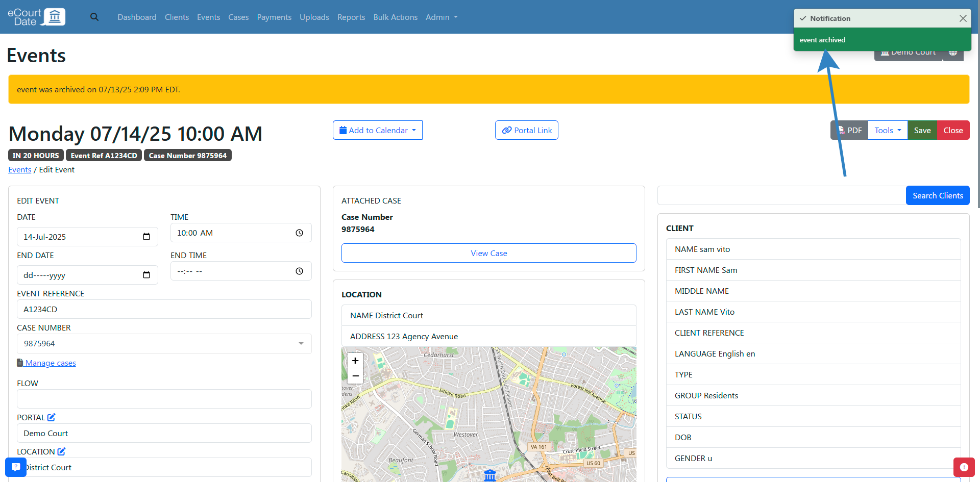
Task: Select the Demo Court button
Action: (909, 54)
